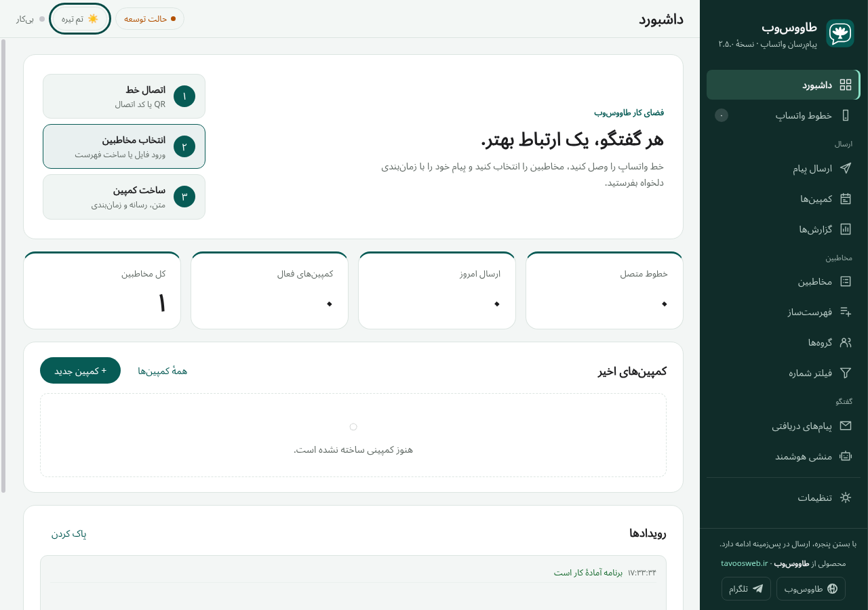Viewport: 868px width, 610px height.
Task: Select the اتصال خط step card
Action: tap(124, 96)
